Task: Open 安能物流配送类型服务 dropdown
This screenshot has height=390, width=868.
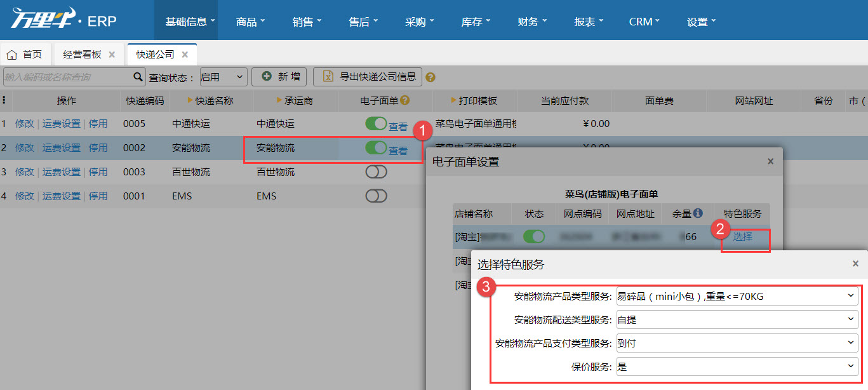Action: pyautogui.click(x=737, y=319)
